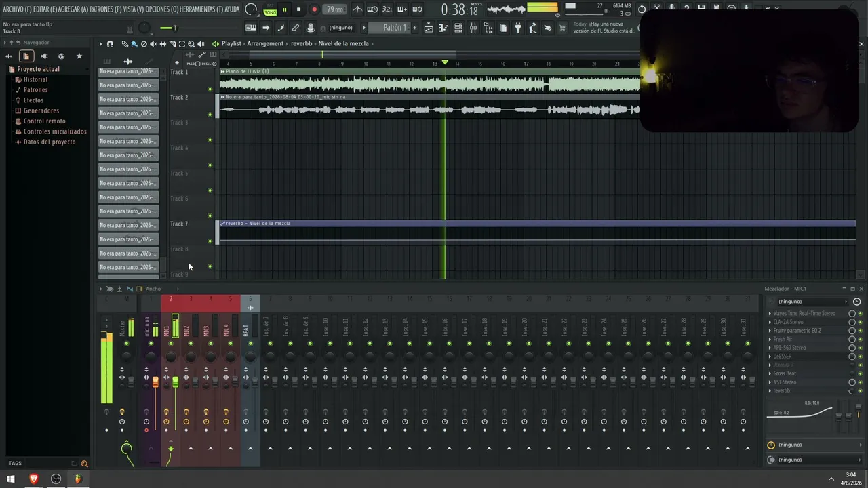Open the ARCHIVO menu
The image size is (868, 488).
(x=17, y=9)
